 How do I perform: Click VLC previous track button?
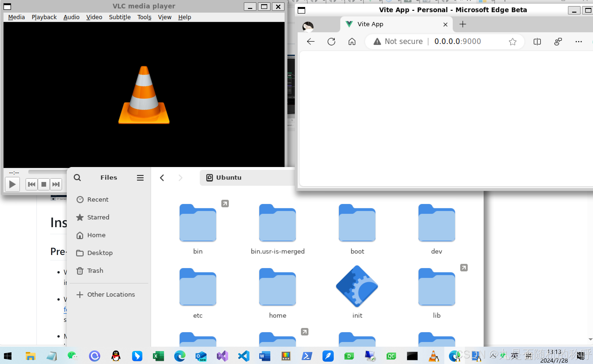(32, 184)
